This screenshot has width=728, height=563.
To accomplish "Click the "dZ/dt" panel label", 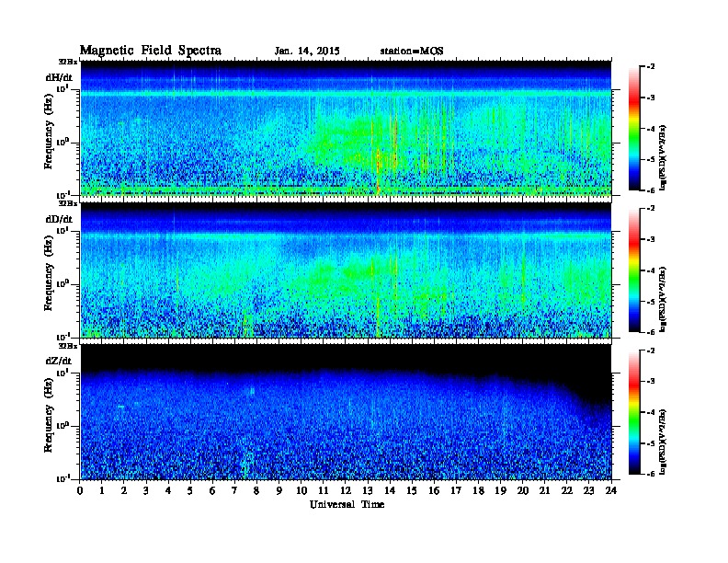I will click(x=59, y=361).
